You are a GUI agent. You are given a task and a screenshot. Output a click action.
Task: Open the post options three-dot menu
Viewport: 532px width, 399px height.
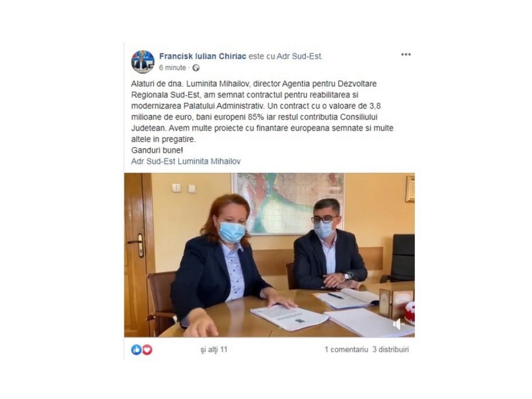tap(406, 55)
